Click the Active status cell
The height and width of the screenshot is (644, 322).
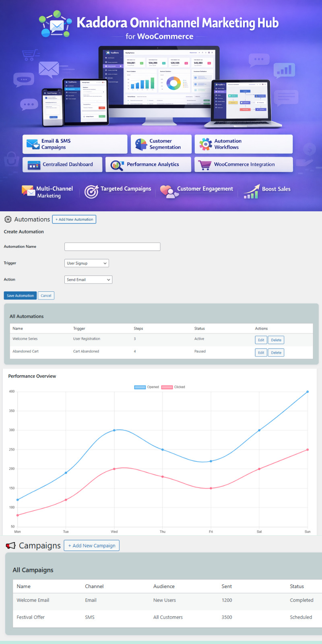(x=199, y=339)
